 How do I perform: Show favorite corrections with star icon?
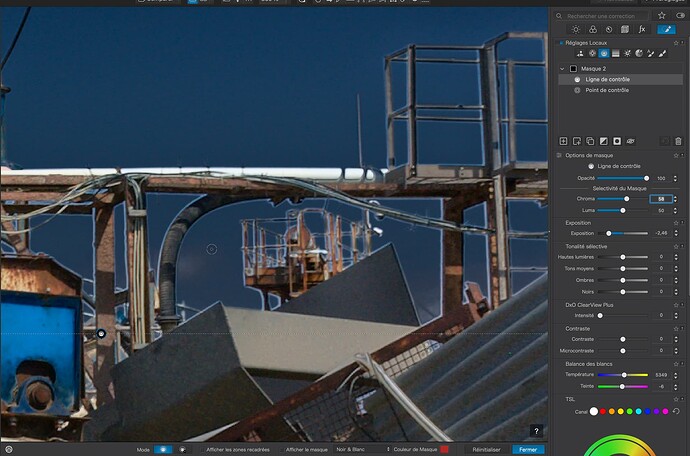pos(661,15)
